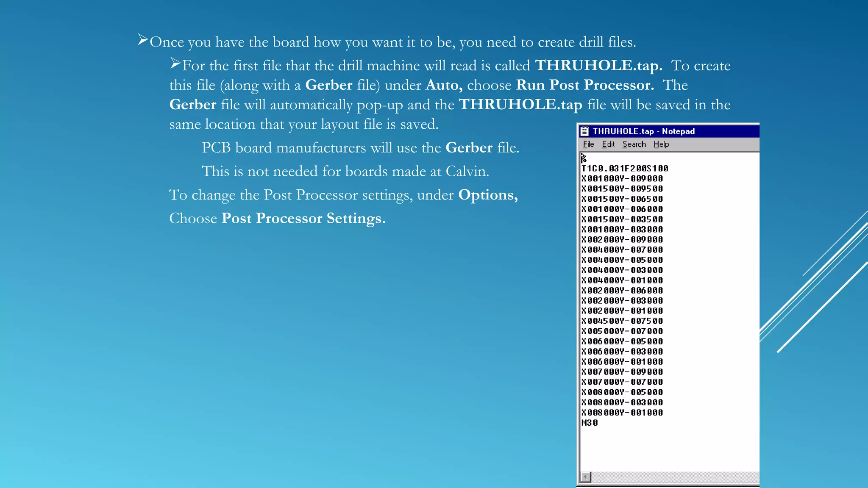Click the bold 'Run Post Processor.' text
868x488 pixels.
click(585, 85)
